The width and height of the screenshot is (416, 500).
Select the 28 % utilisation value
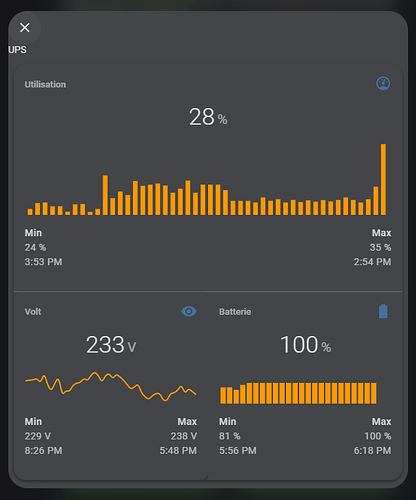[x=208, y=117]
